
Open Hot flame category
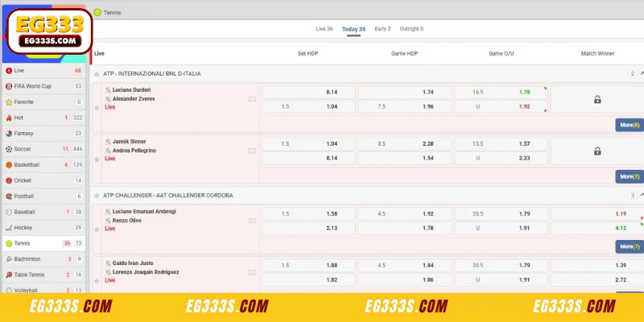(9, 118)
